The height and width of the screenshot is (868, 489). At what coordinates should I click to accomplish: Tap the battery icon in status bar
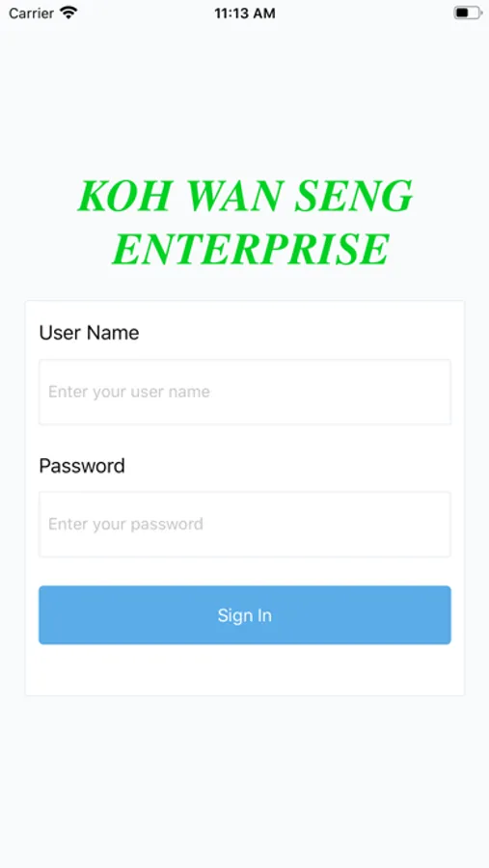(468, 13)
